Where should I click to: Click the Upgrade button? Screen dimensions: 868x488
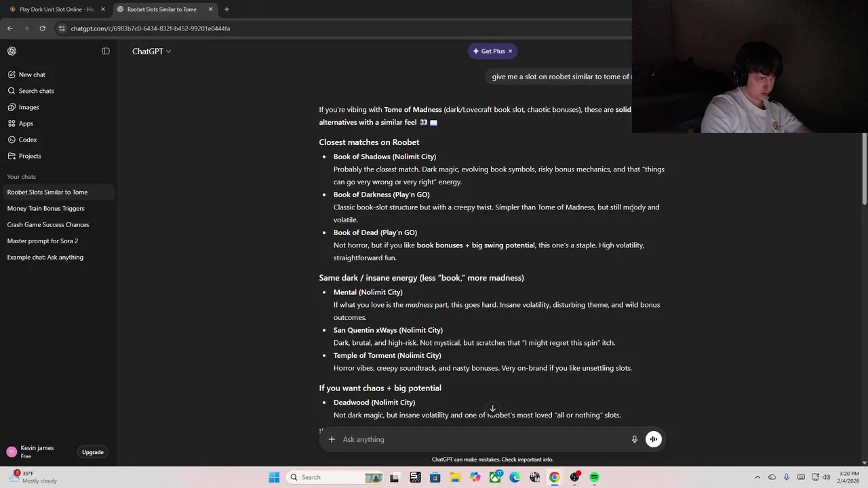tap(93, 452)
